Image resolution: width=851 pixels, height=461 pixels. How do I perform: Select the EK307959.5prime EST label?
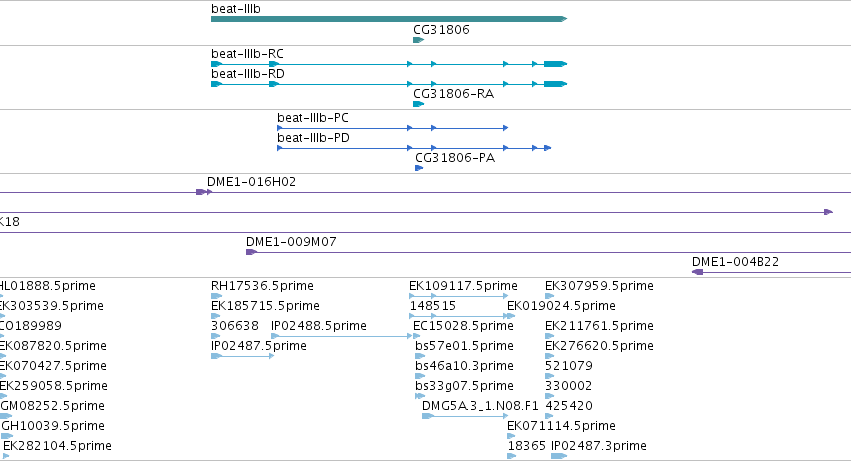tap(599, 286)
